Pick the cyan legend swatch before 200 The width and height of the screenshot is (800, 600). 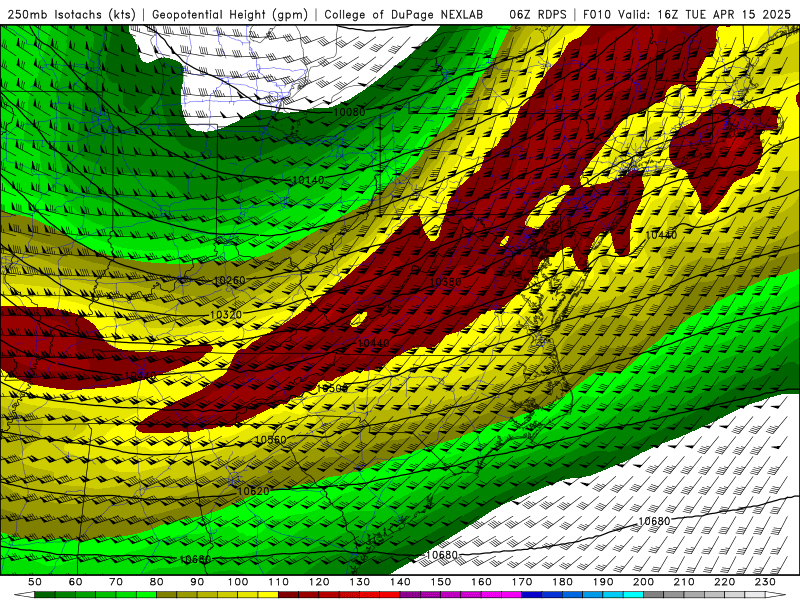coord(633,595)
